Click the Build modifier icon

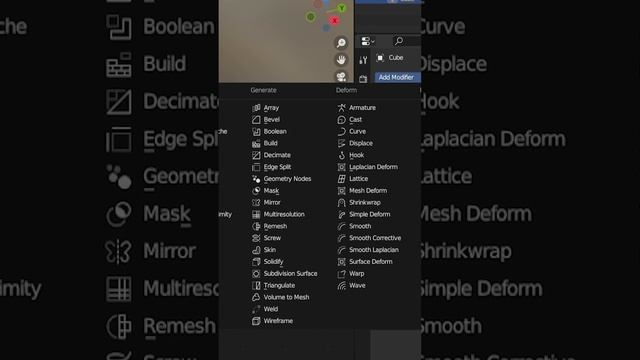click(x=256, y=143)
